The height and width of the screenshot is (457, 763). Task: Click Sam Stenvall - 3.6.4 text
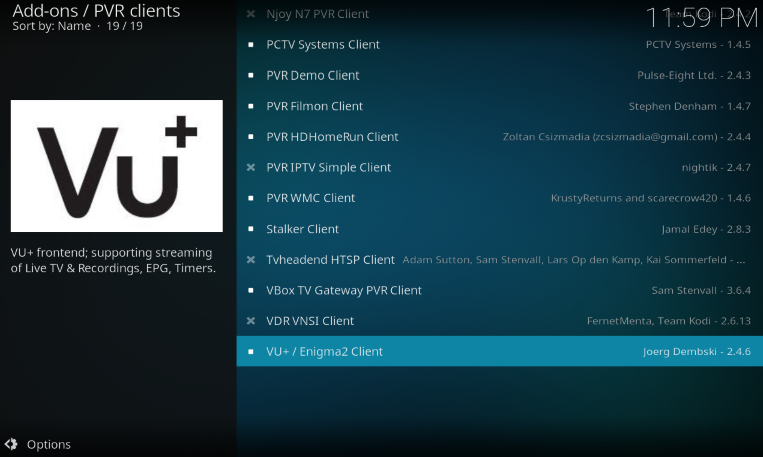tap(701, 291)
